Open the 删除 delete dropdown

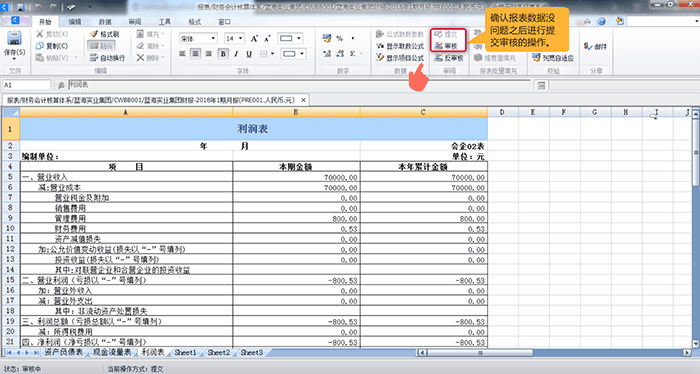point(150,58)
